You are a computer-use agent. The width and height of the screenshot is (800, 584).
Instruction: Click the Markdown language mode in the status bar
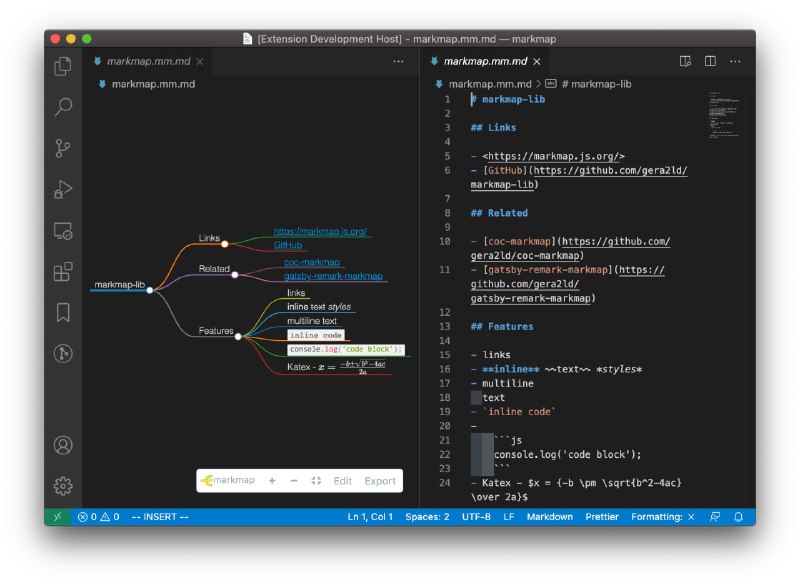coord(549,517)
